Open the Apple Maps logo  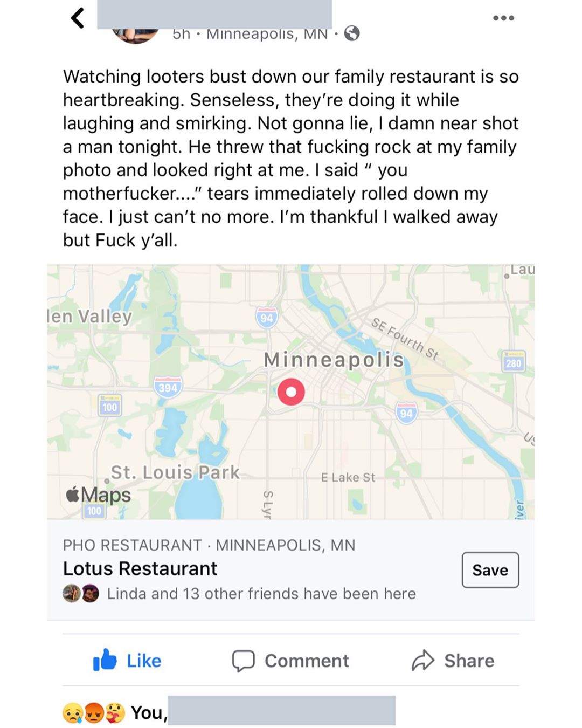pyautogui.click(x=98, y=495)
